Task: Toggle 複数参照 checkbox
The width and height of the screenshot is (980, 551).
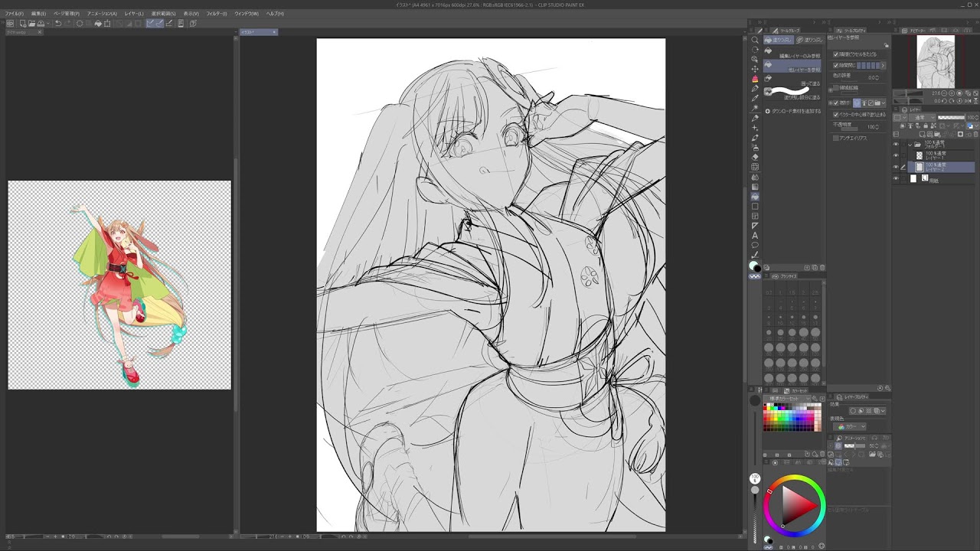Action: coord(835,103)
